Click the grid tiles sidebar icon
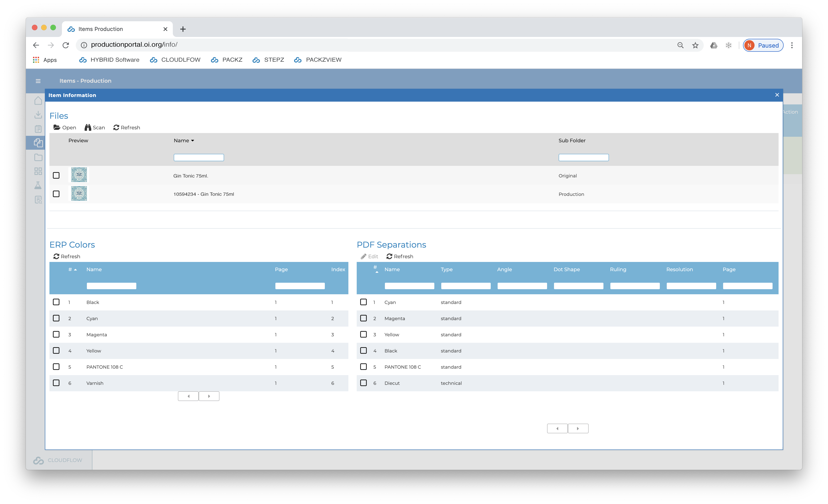Image resolution: width=828 pixels, height=504 pixels. point(38,171)
